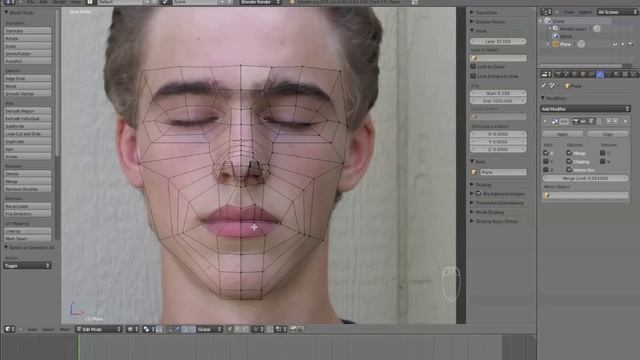Open the Render properties tab icon
Viewport: 640px width, 360px height.
point(558,74)
